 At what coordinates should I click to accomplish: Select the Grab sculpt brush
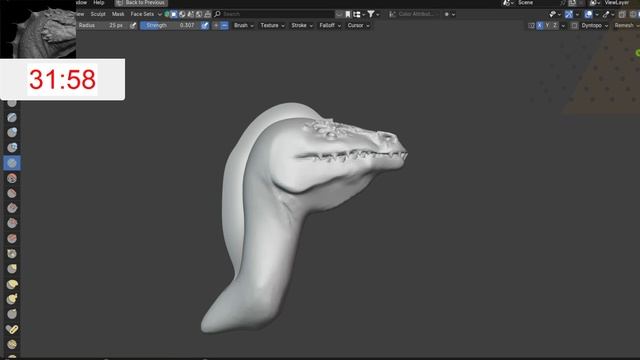12,269
